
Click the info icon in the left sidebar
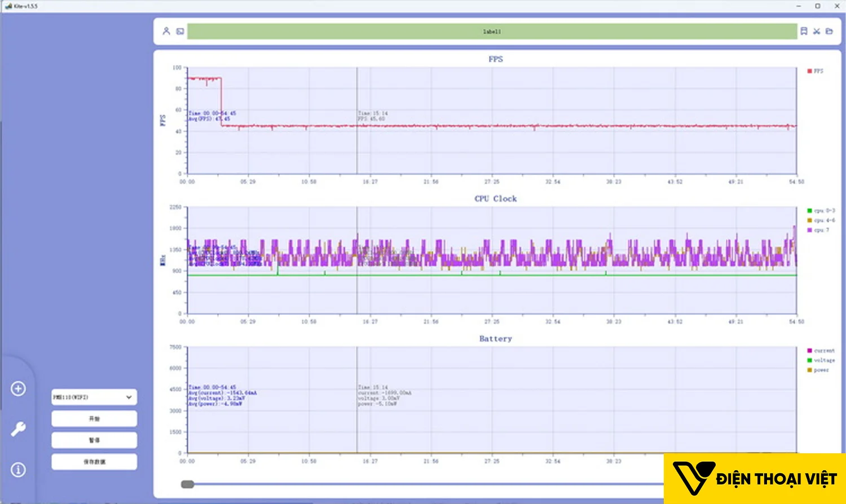(x=18, y=469)
